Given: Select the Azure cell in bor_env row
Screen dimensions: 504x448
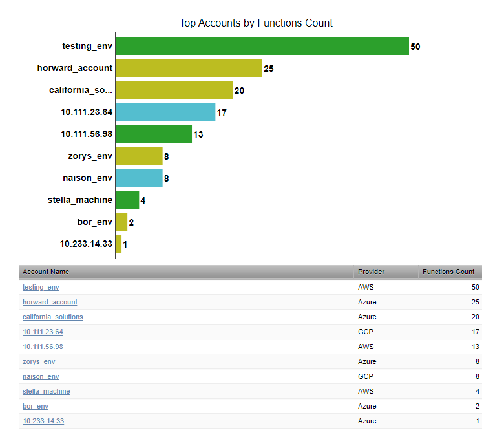Looking at the screenshot, I should [367, 406].
